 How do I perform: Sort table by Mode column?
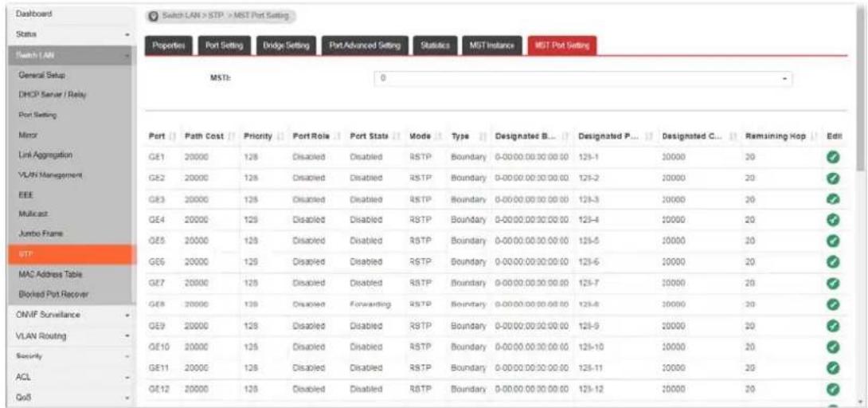coord(425,136)
